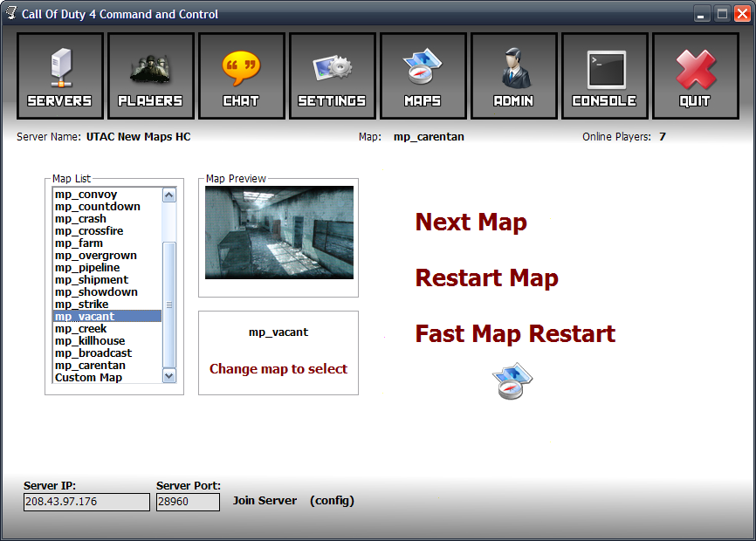The height and width of the screenshot is (541, 756).
Task: Click Join Server
Action: 265,501
